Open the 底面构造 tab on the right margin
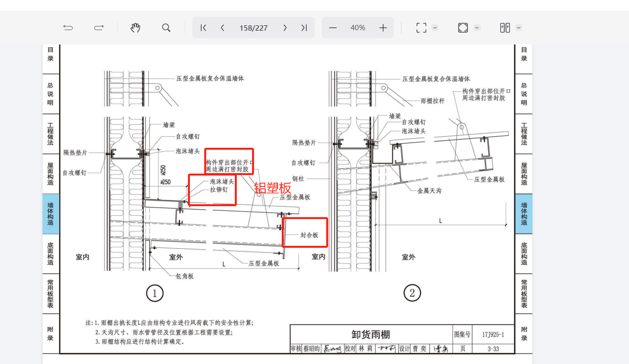629x364 pixels. [524, 254]
